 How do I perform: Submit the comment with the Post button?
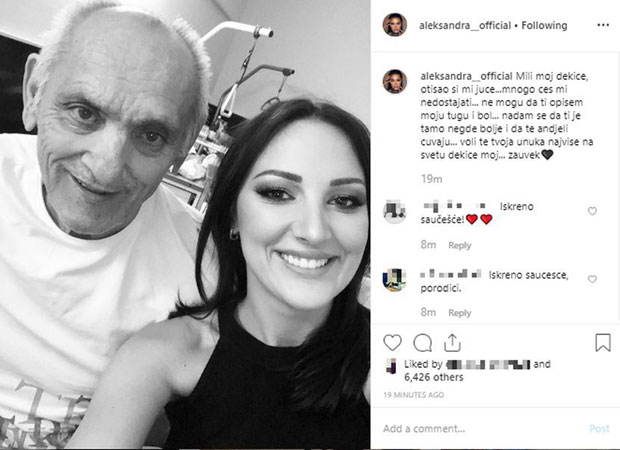(599, 429)
